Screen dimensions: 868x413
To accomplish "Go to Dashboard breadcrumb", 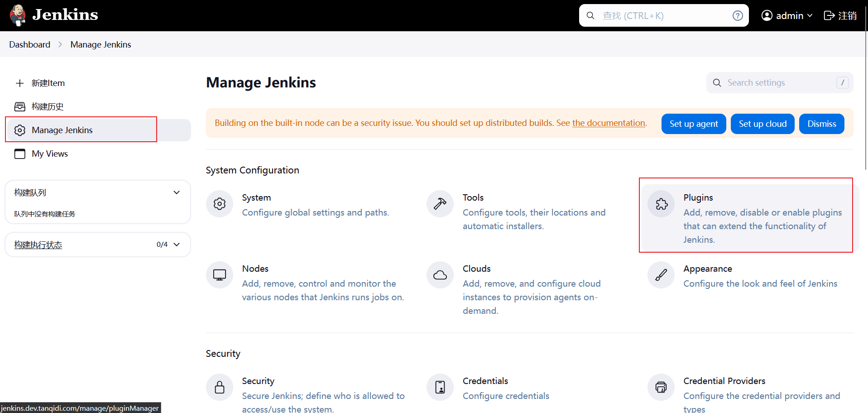I will coord(30,44).
